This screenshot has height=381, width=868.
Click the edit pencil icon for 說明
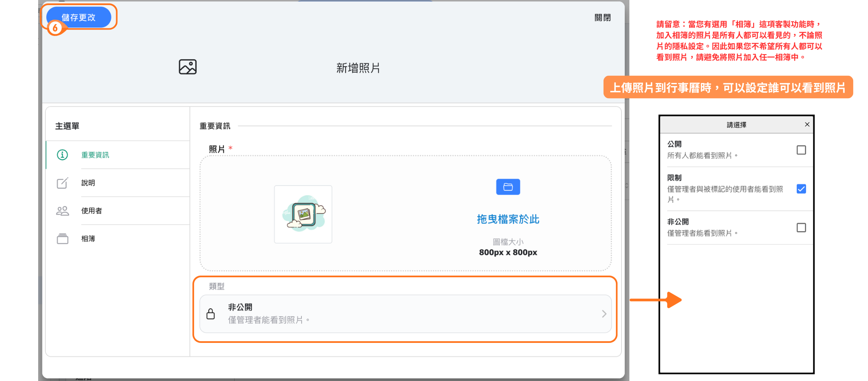click(x=62, y=183)
